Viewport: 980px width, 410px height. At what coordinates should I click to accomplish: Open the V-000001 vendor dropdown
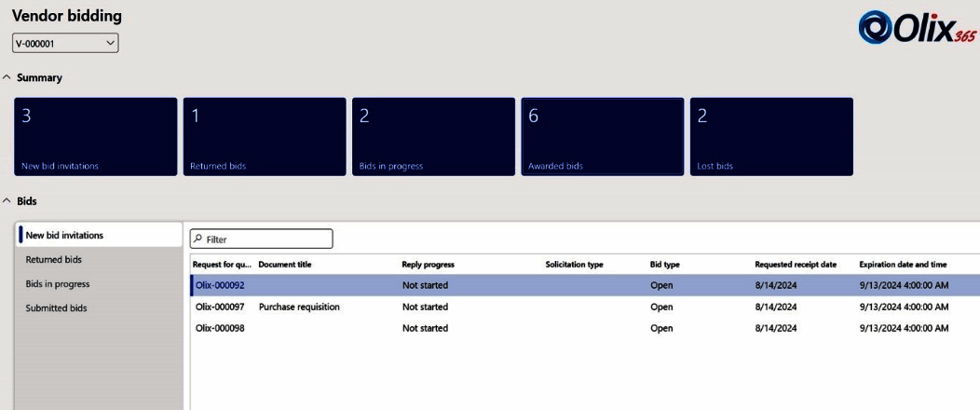click(x=65, y=43)
